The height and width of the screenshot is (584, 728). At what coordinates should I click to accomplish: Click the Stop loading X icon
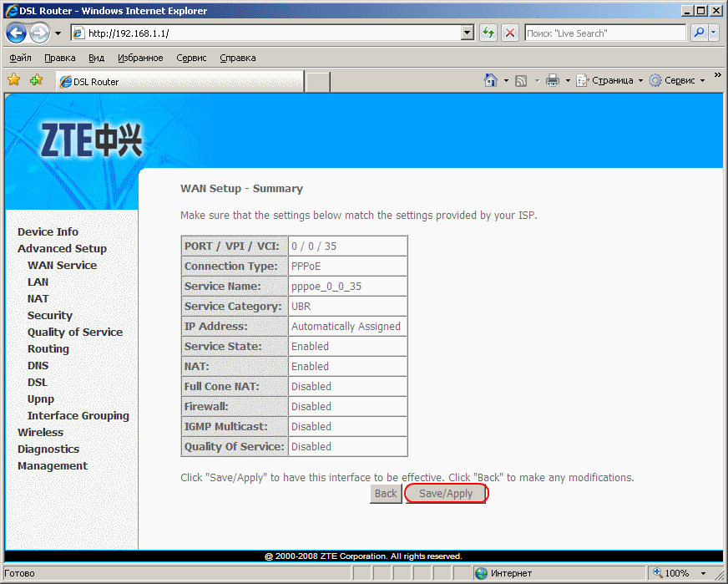pos(510,33)
